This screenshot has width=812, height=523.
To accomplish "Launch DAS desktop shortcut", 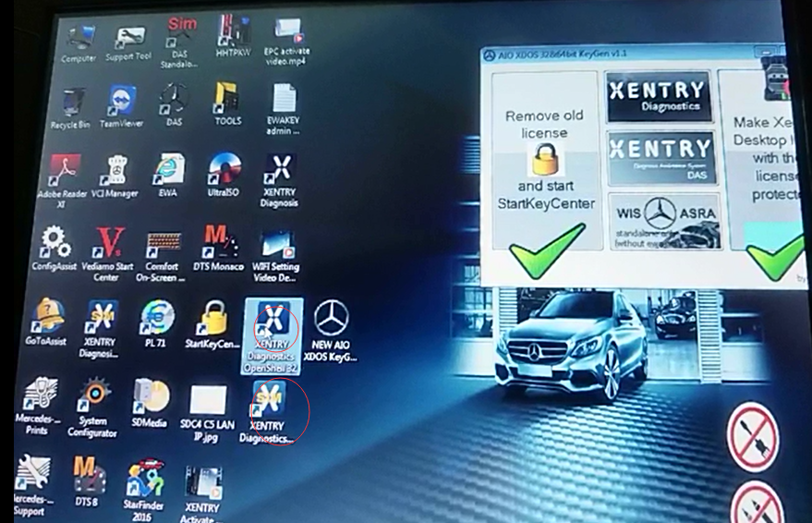I will (174, 105).
